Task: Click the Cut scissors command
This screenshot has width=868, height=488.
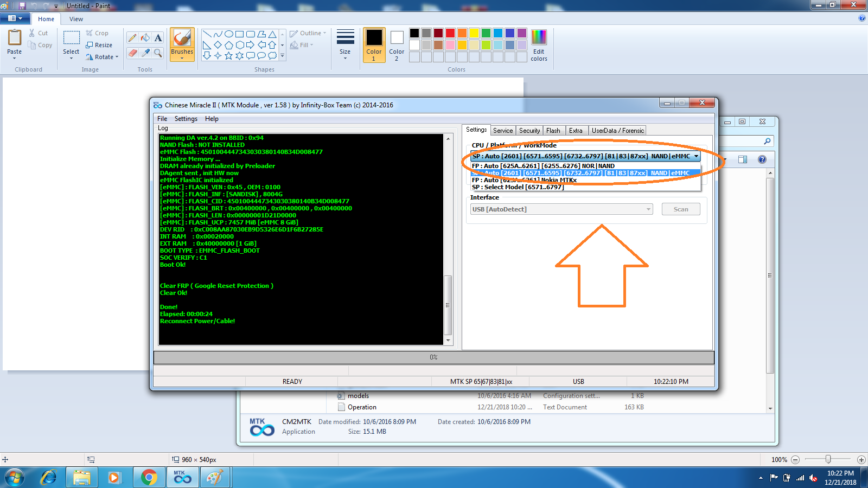Action: pos(39,33)
